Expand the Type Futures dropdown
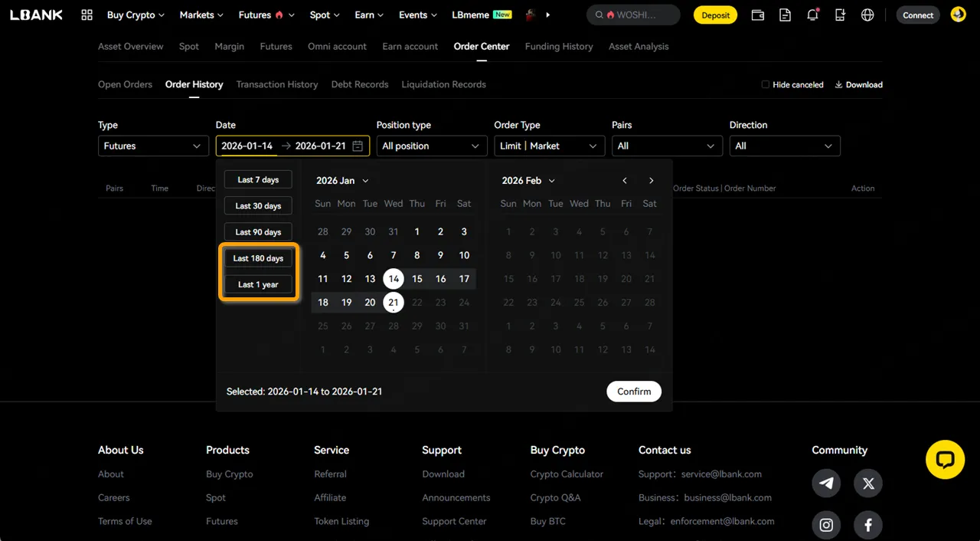The width and height of the screenshot is (980, 541). 153,146
